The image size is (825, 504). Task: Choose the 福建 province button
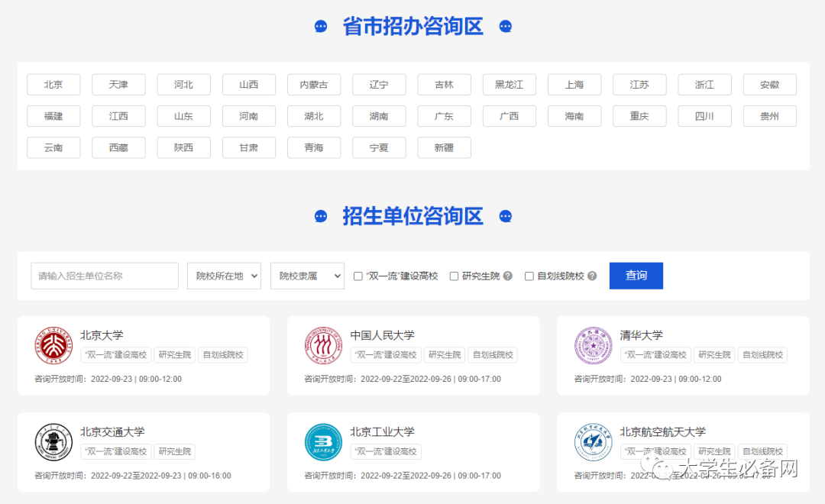tap(53, 116)
